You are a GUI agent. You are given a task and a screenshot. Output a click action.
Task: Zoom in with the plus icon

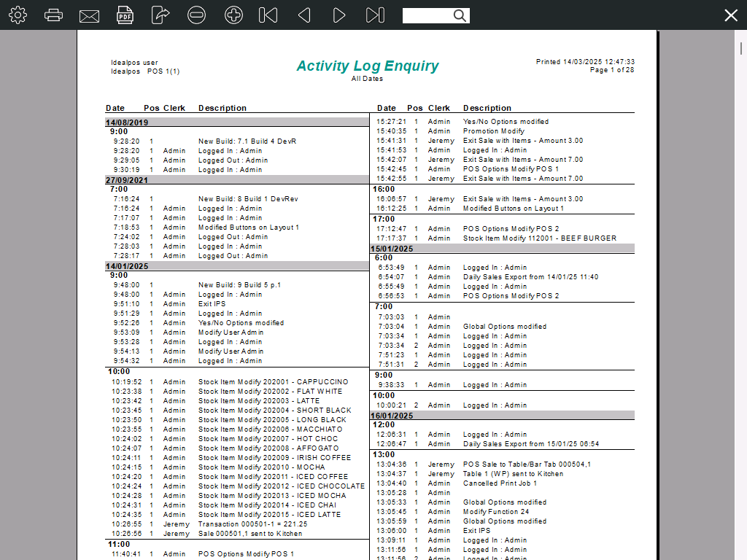point(233,15)
